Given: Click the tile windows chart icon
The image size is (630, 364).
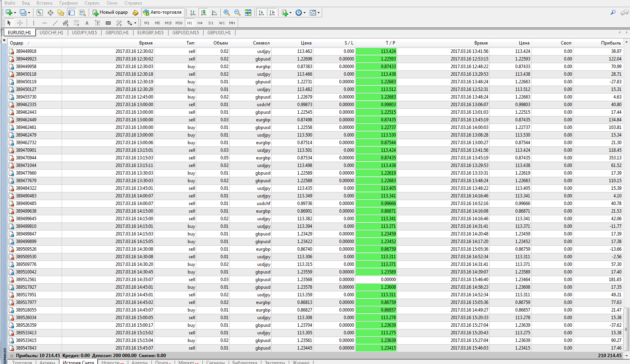Looking at the screenshot, I should point(248,13).
